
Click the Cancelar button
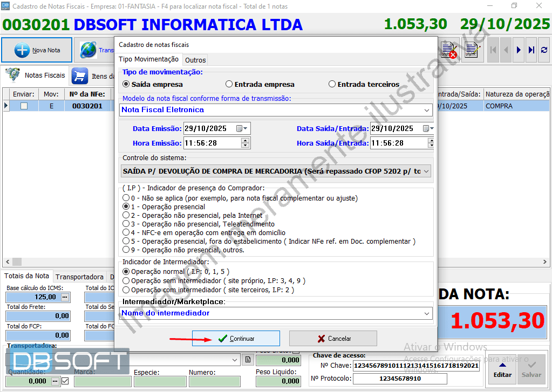[333, 339]
